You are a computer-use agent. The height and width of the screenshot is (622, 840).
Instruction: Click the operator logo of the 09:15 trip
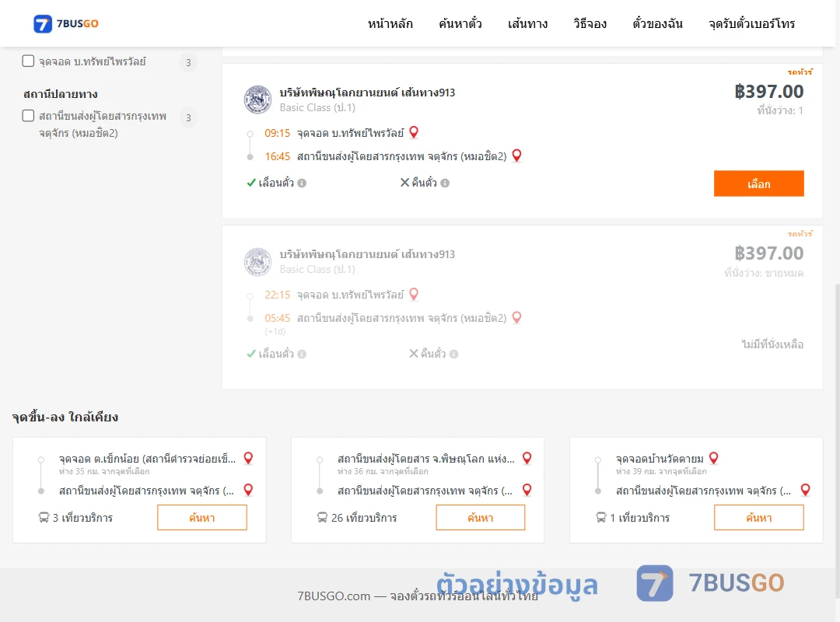(x=257, y=100)
